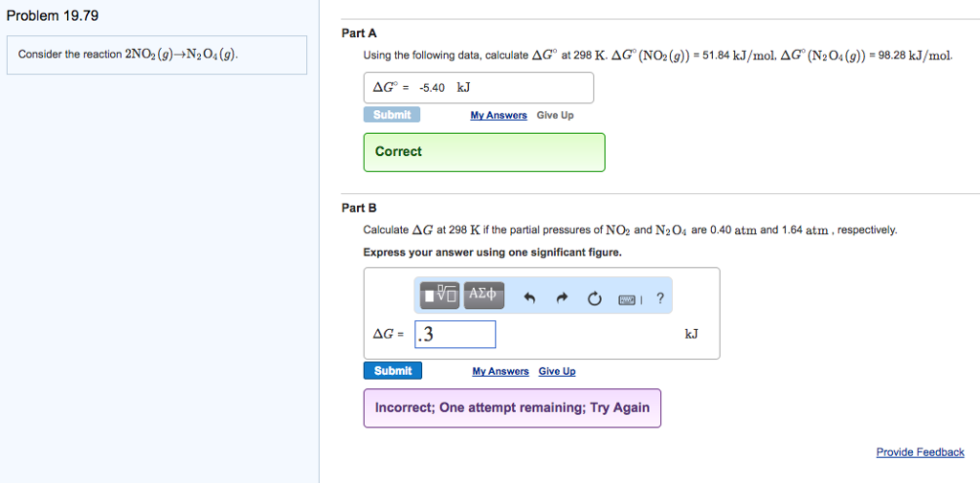Image resolution: width=980 pixels, height=483 pixels.
Task: Click the green Correct feedback box
Action: (484, 152)
